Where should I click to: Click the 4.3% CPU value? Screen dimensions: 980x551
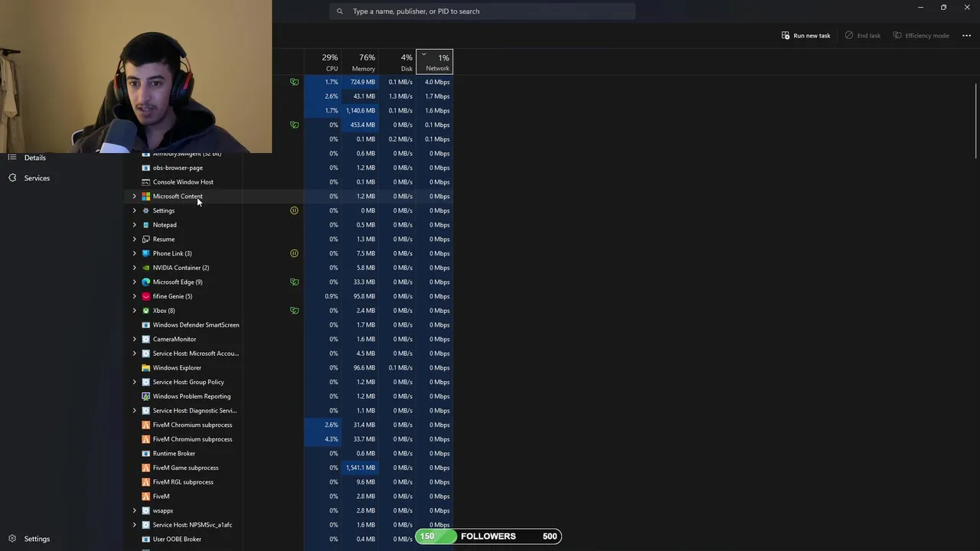[x=331, y=439]
